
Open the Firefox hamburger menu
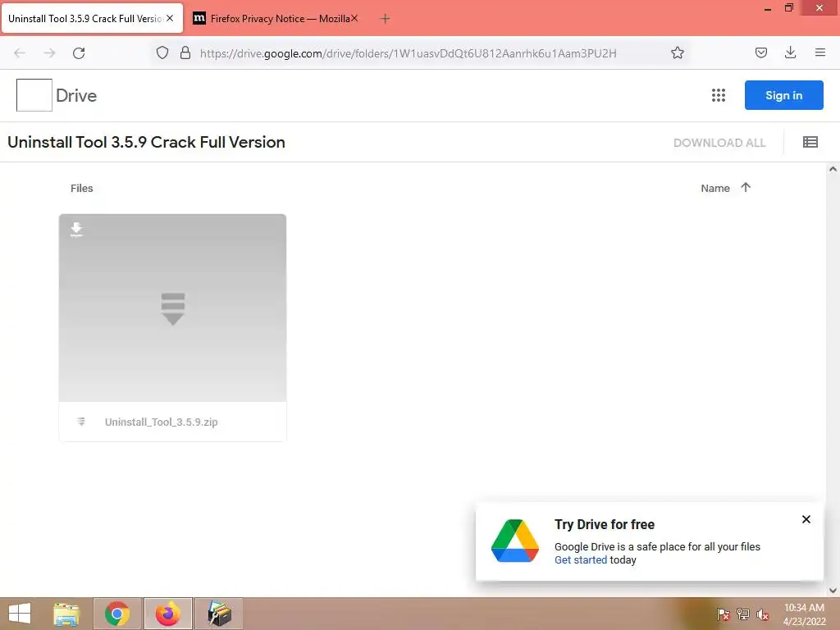pyautogui.click(x=819, y=52)
